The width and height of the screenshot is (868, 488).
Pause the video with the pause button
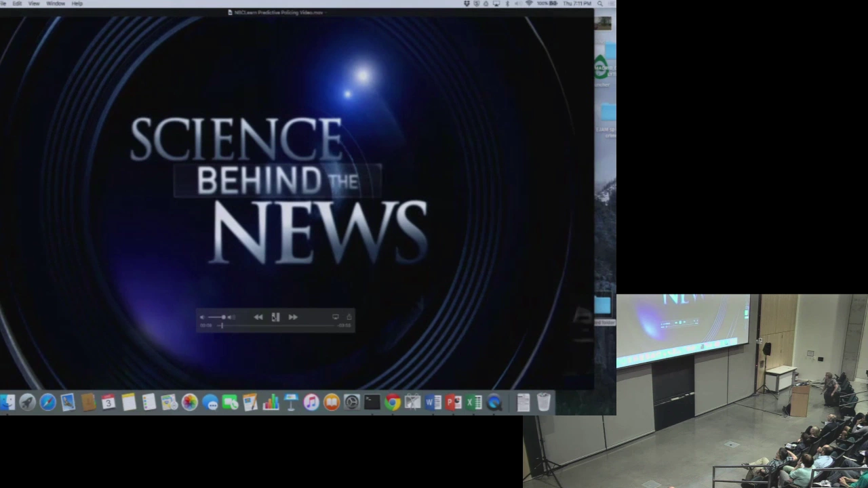[x=275, y=317]
